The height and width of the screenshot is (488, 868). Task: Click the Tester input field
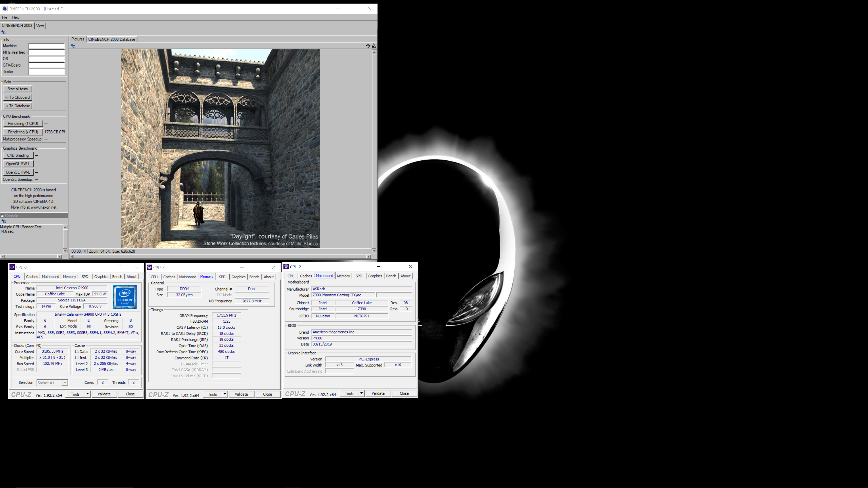47,72
